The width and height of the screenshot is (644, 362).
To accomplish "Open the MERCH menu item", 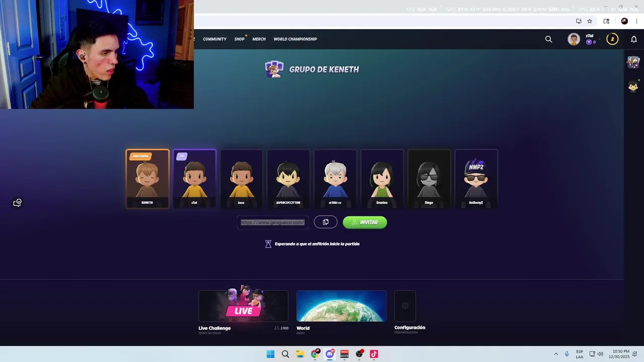I will click(259, 39).
